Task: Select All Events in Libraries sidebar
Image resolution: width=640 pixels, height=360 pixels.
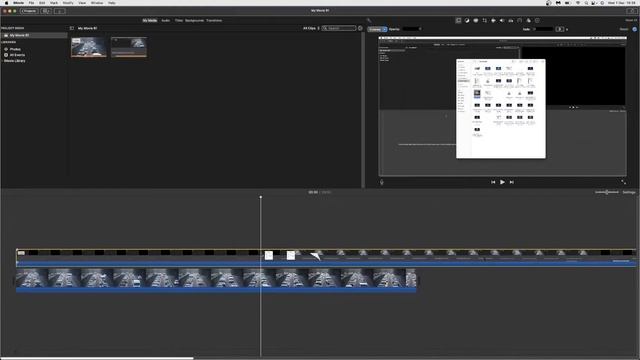Action: coord(17,55)
